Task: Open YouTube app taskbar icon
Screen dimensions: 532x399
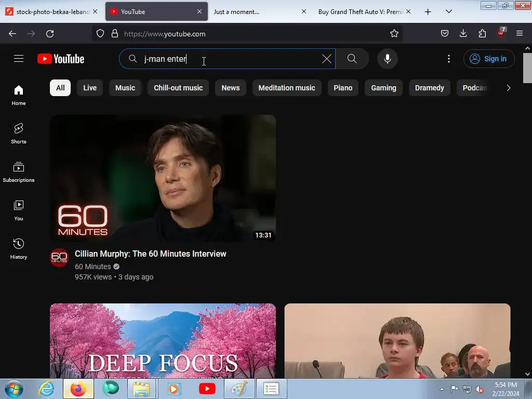Action: pos(207,389)
